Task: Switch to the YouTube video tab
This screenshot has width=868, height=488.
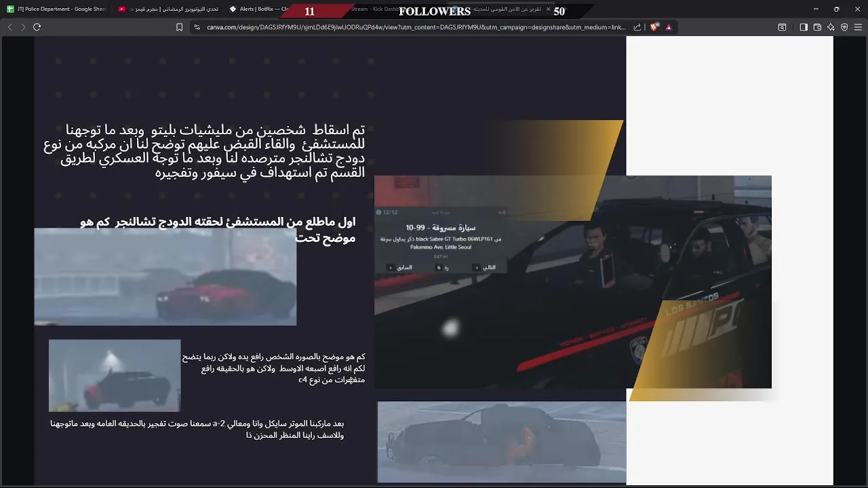Action: [167, 9]
